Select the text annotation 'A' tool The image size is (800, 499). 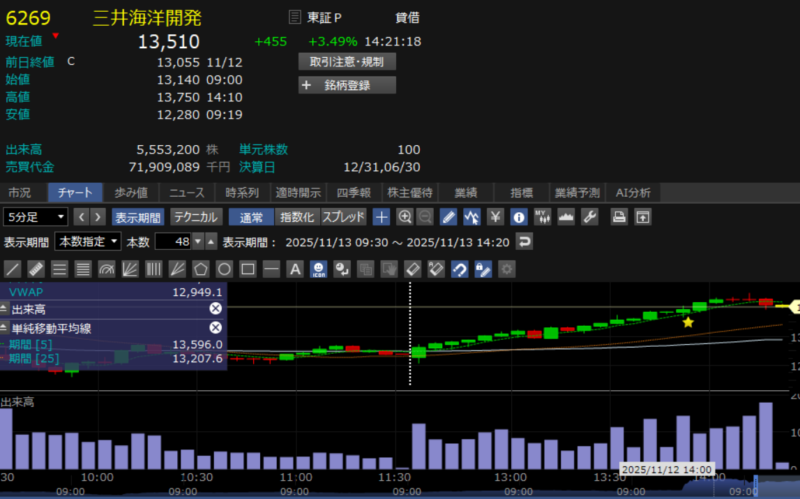tap(295, 268)
